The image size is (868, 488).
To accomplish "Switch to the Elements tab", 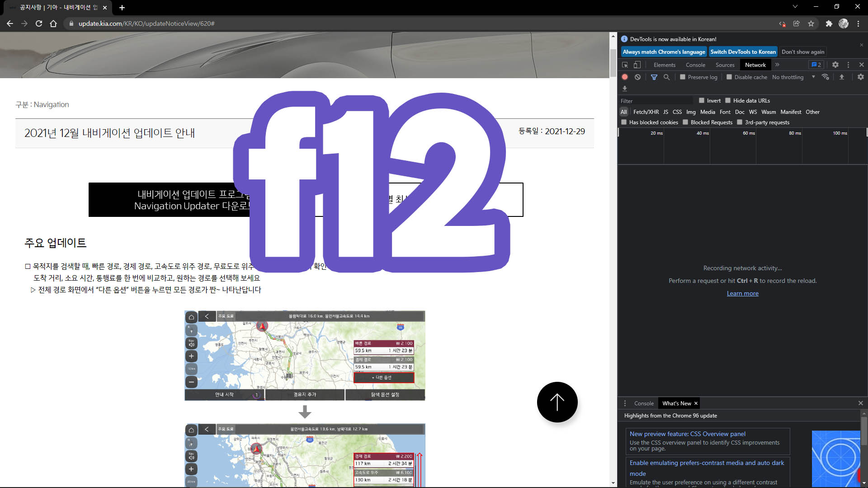I will pyautogui.click(x=664, y=65).
